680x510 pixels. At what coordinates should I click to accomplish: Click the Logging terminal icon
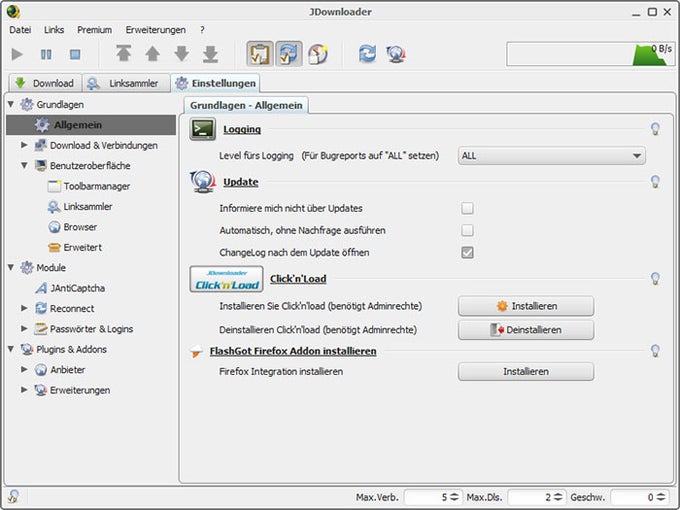(203, 129)
